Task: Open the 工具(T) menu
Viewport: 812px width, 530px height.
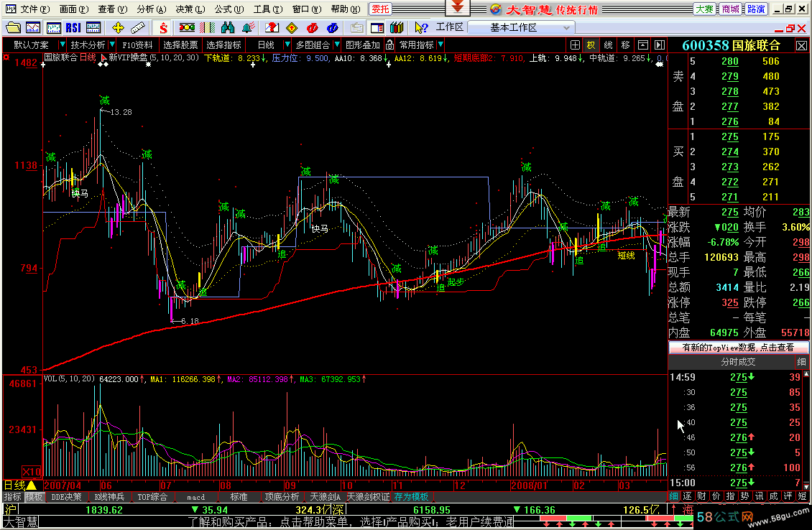Action: [x=268, y=9]
